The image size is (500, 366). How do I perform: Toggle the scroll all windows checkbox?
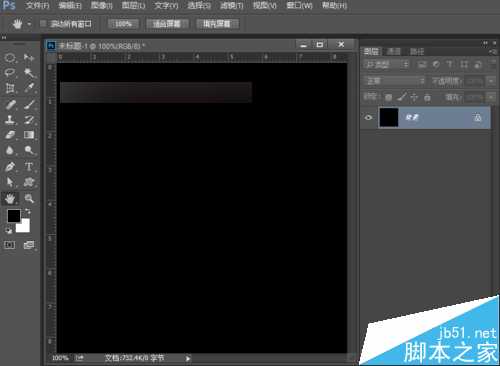[x=43, y=24]
